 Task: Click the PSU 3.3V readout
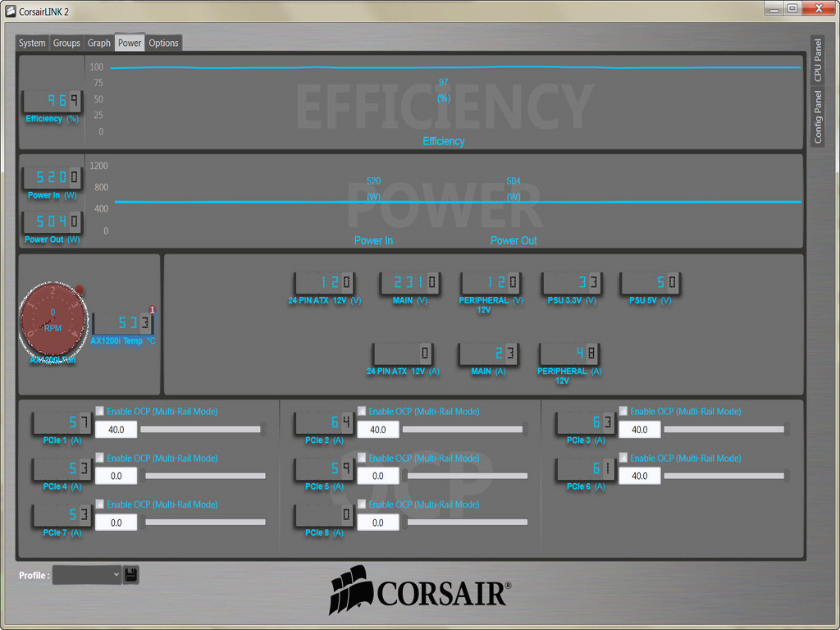[572, 282]
